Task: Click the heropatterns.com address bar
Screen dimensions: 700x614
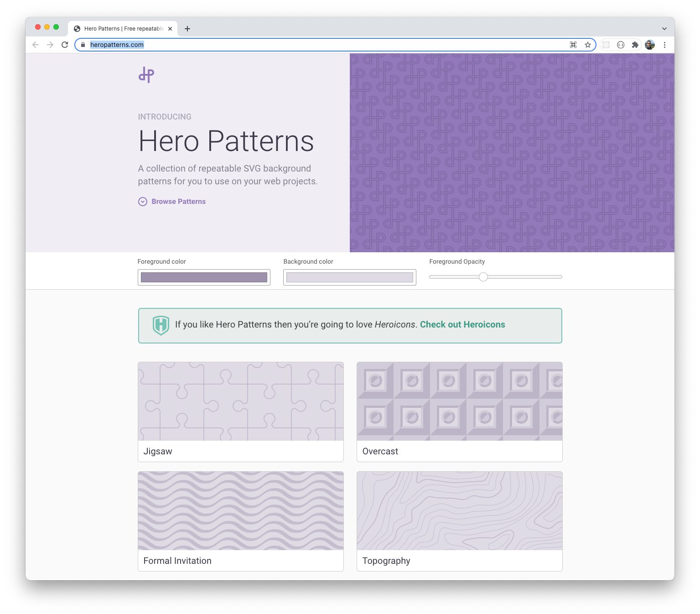Action: click(335, 45)
